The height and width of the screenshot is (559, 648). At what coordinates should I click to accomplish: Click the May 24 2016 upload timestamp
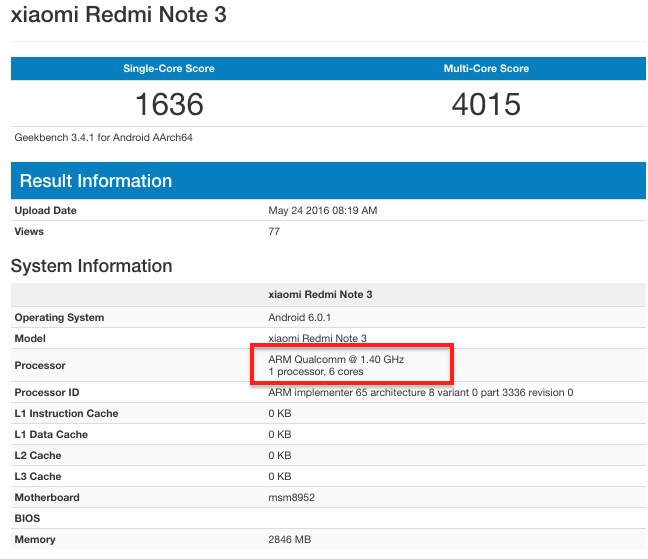tap(322, 211)
